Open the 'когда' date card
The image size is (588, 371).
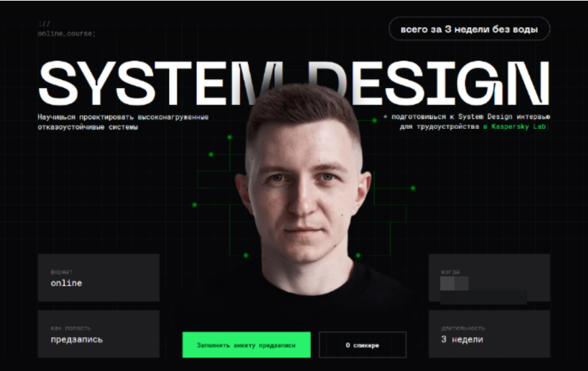coord(489,277)
